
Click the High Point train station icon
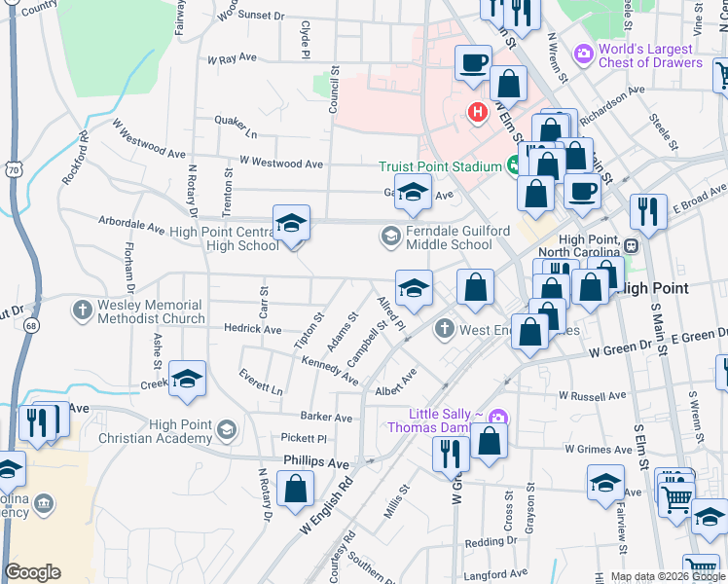click(x=631, y=245)
